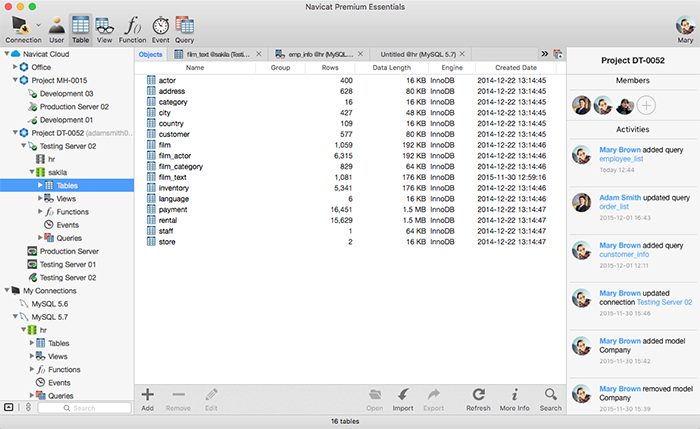700x429 pixels.
Task: Close the Untitled @hr tab
Action: pos(462,54)
